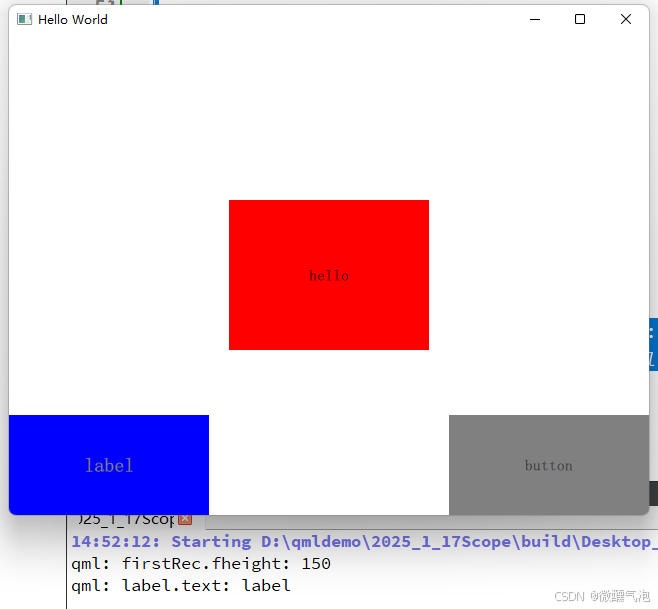Image resolution: width=658 pixels, height=610 pixels.
Task: Close the output tab with red X icon
Action: [185, 519]
